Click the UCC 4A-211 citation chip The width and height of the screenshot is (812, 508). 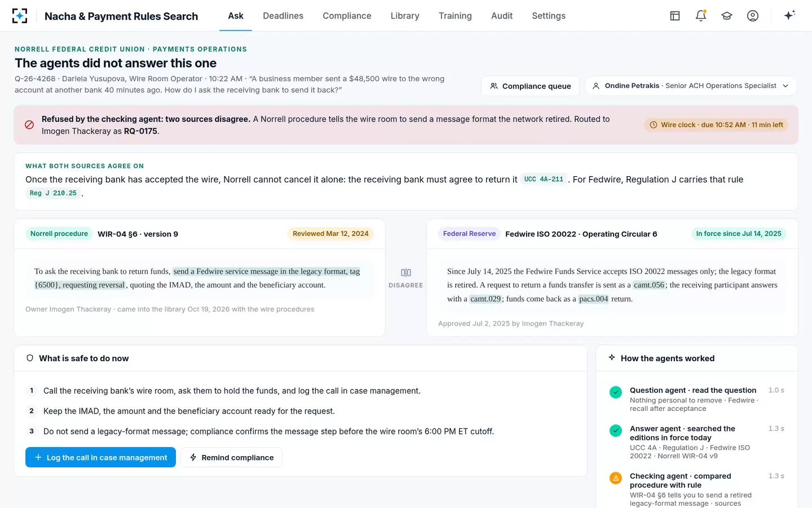[x=544, y=179]
